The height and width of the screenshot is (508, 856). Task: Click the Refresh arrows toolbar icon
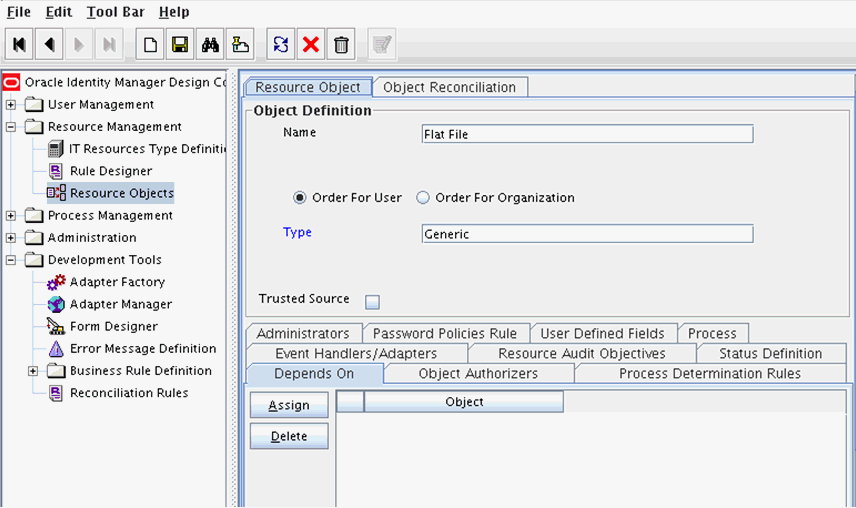pyautogui.click(x=281, y=45)
